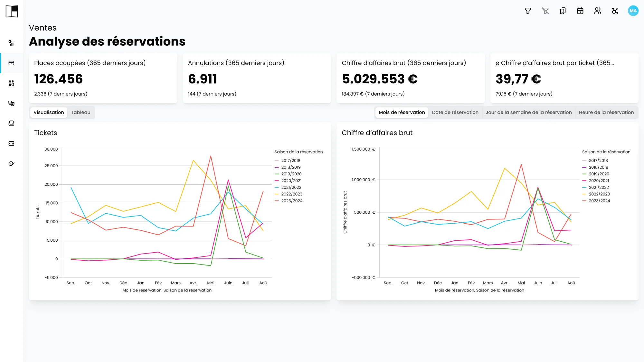
Task: Click the Avr. peak of 2022/2023 Tickets line
Action: 193,160
